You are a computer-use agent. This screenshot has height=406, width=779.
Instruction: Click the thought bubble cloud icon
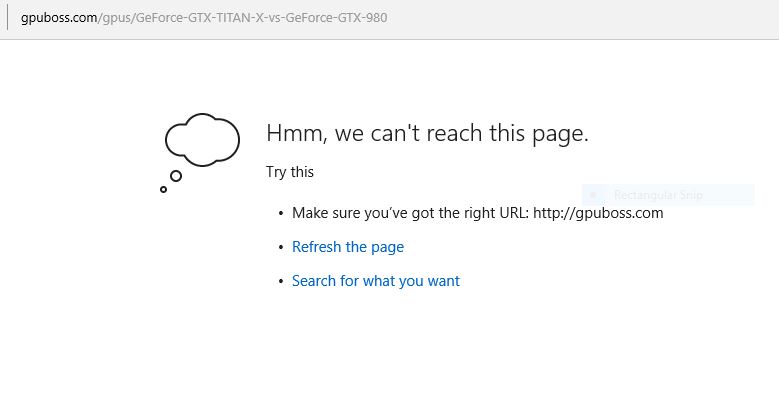click(x=200, y=153)
